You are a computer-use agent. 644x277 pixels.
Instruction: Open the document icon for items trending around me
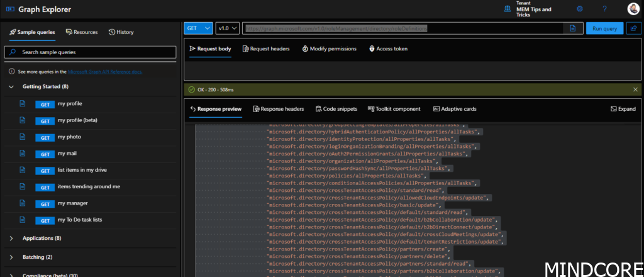coord(23,186)
